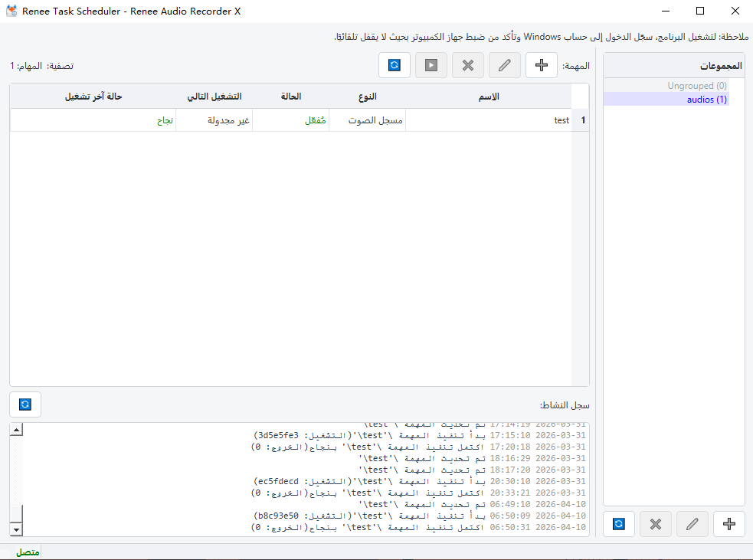
Task: Click the مسجل الصوت type cell
Action: (368, 120)
